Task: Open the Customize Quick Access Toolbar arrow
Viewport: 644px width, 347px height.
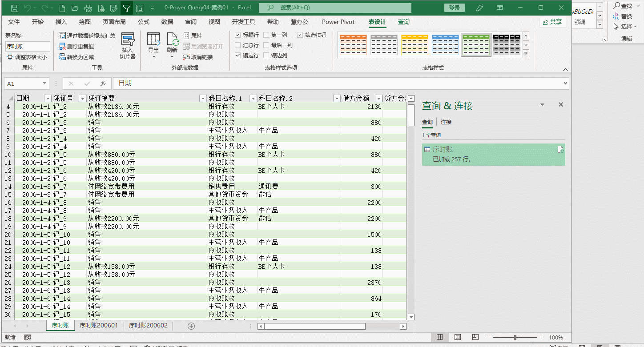Action: click(x=153, y=8)
